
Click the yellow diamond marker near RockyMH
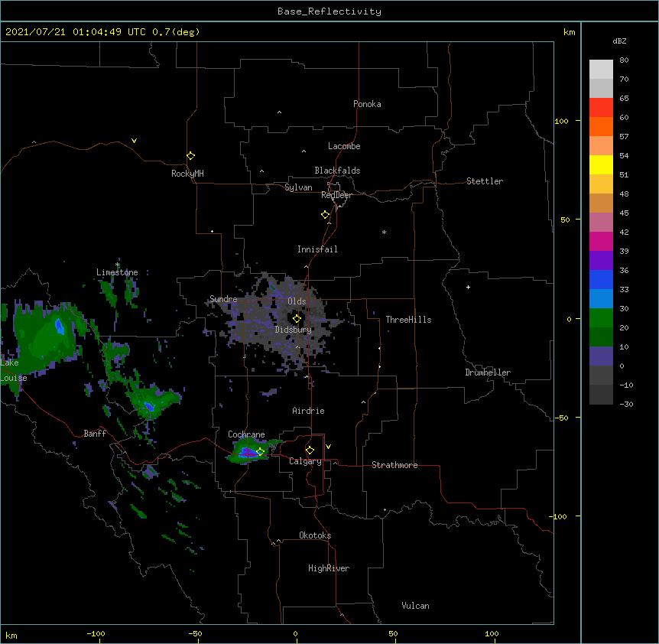coord(191,156)
